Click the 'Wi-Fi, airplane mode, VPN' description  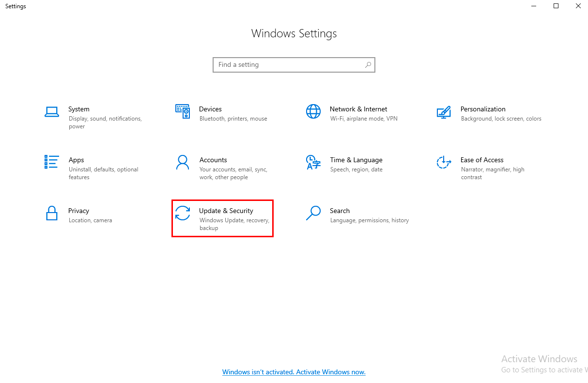coord(364,119)
